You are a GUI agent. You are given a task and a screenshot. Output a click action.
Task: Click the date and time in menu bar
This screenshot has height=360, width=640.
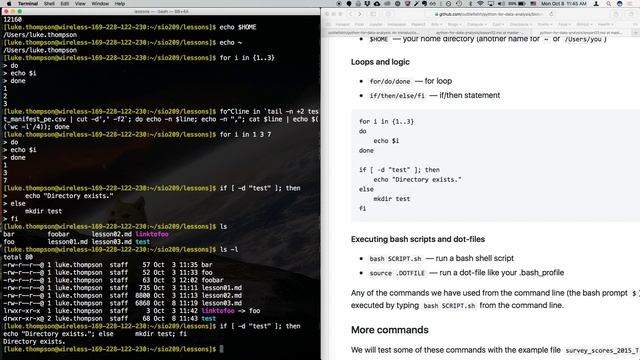[x=564, y=4]
